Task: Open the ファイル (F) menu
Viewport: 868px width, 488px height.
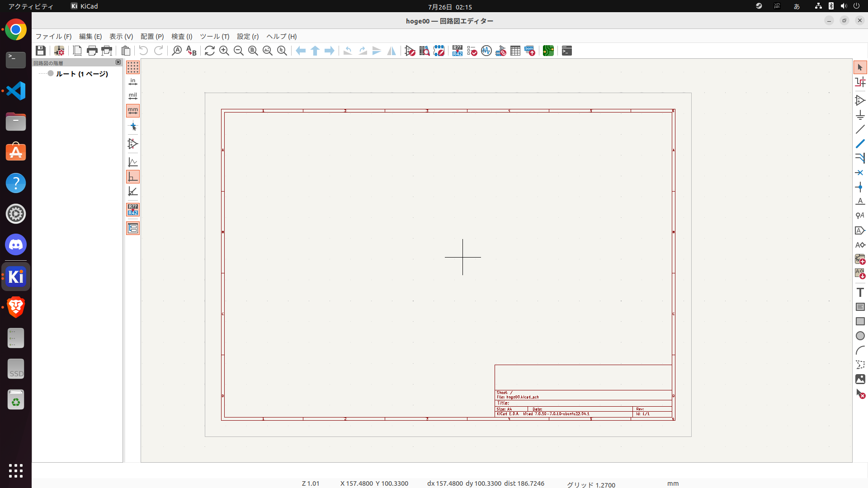Action: tap(53, 37)
